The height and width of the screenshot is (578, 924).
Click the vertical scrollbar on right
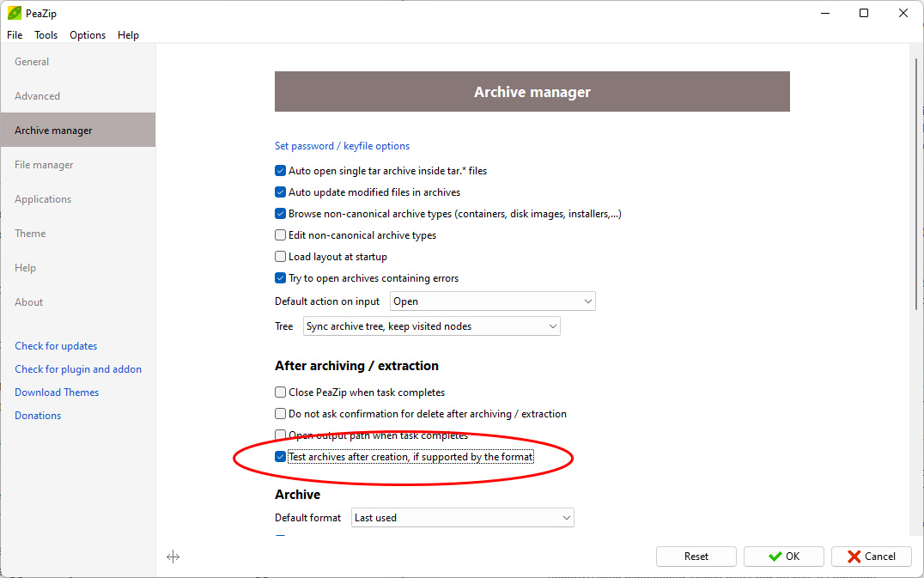(x=916, y=180)
